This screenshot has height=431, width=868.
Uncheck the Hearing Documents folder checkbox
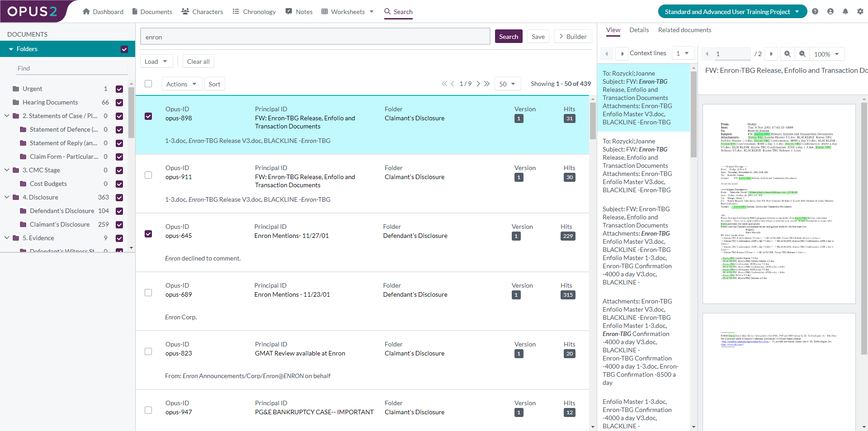[119, 103]
